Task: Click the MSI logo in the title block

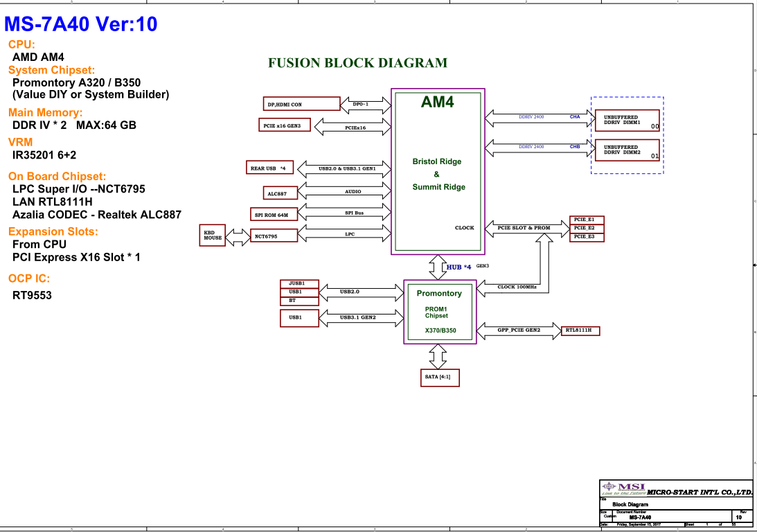Action: [623, 489]
